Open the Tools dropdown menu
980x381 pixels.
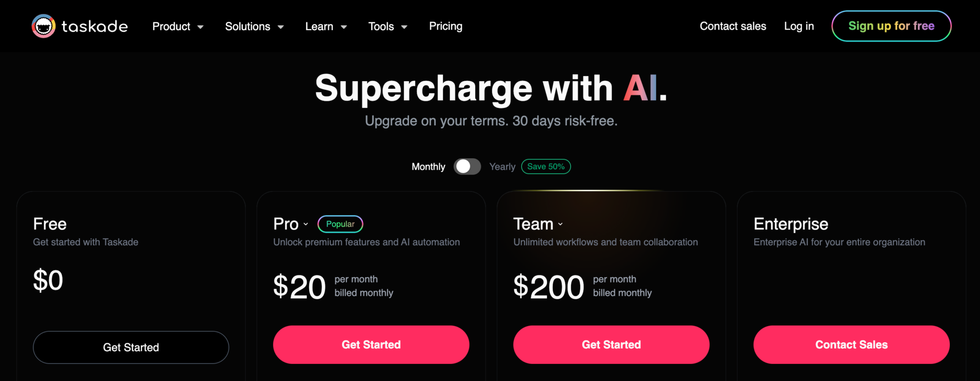(388, 26)
